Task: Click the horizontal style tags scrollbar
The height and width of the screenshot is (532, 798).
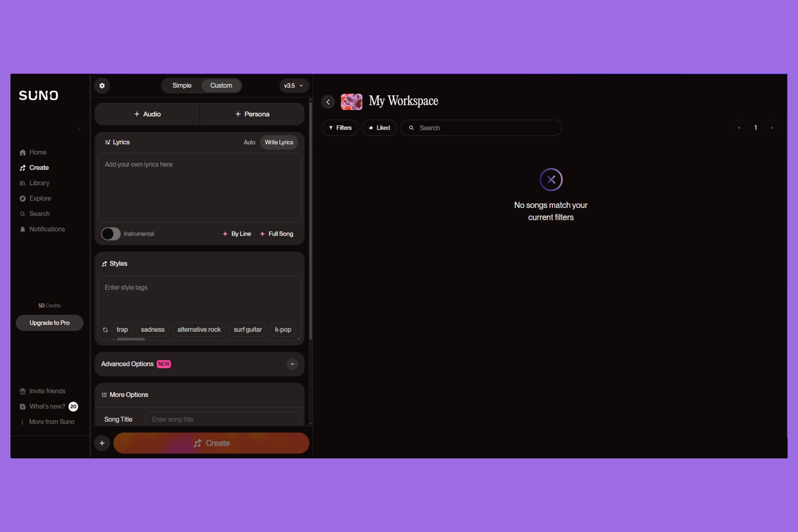Action: pos(131,339)
